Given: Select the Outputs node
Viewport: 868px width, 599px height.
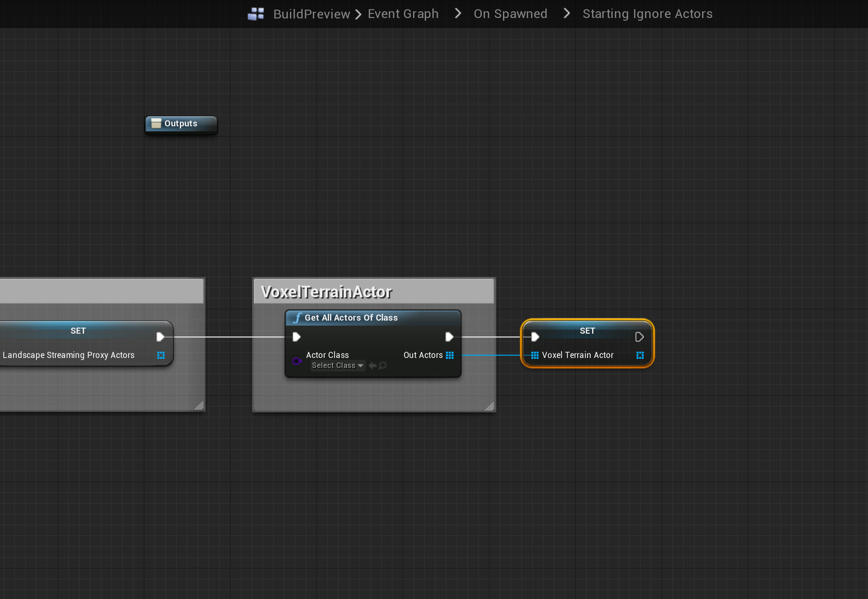Looking at the screenshot, I should [x=181, y=124].
